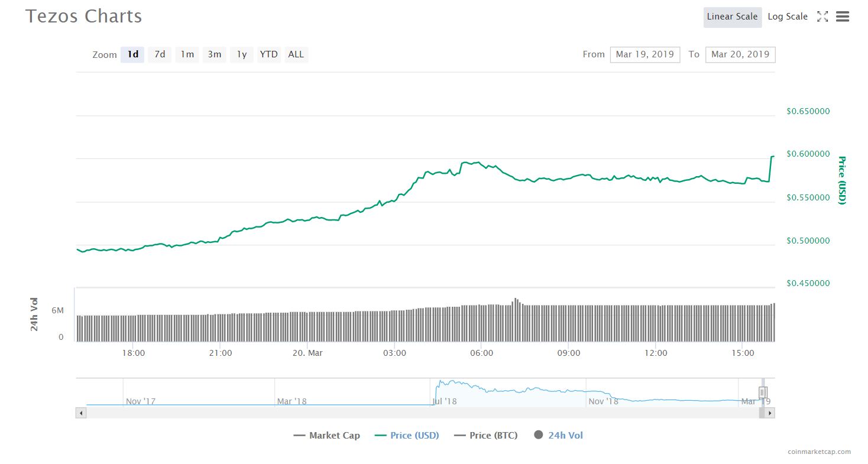The width and height of the screenshot is (868, 464).
Task: Open the chart hamburger menu icon
Action: [843, 17]
